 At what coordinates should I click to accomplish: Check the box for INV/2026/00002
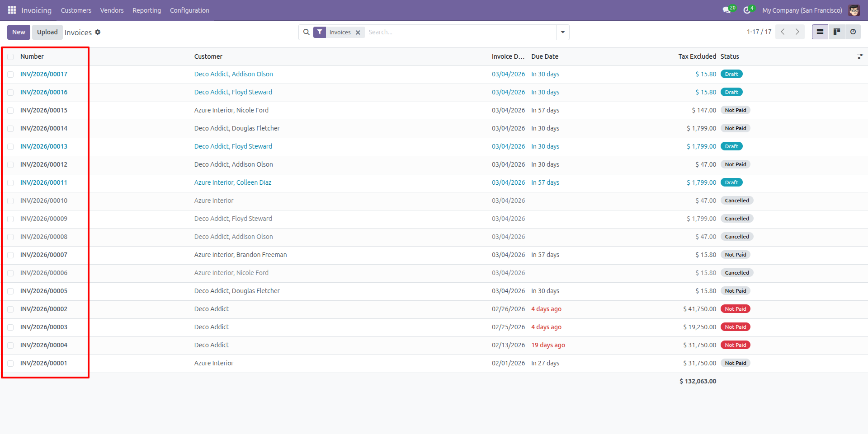(x=10, y=309)
